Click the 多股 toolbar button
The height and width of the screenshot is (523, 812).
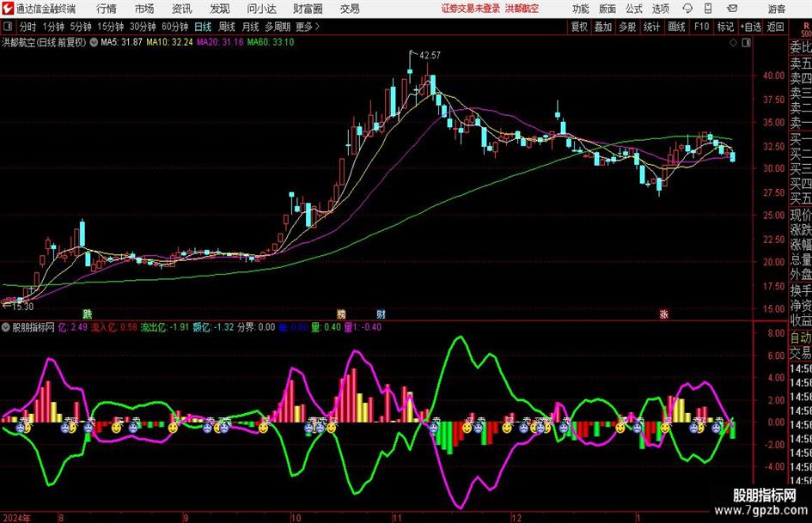pos(627,27)
